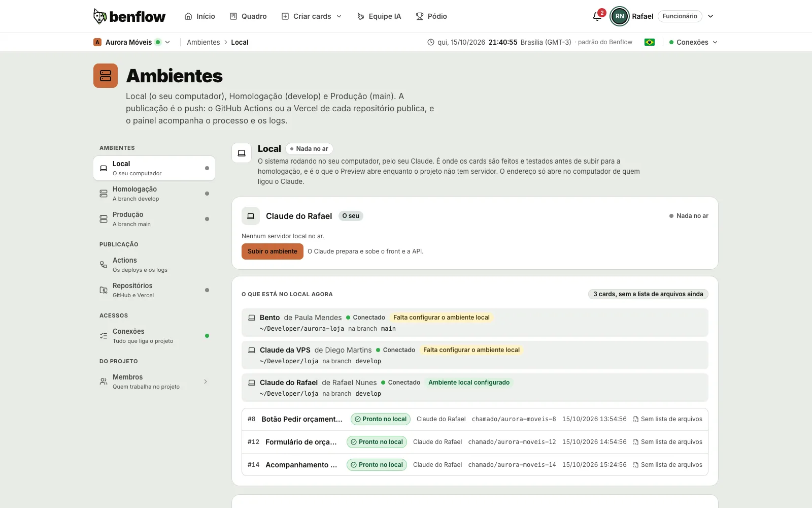Open Actions deploys and logs
This screenshot has width=812, height=508.
154,265
